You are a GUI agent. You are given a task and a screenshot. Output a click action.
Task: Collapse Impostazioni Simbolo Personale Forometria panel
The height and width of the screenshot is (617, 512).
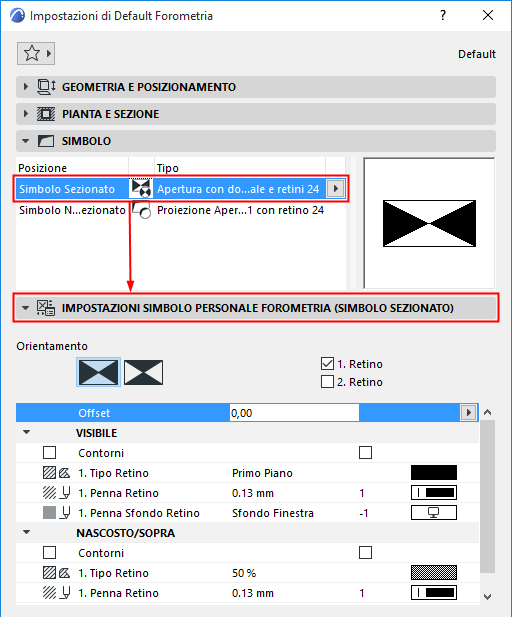pyautogui.click(x=26, y=308)
